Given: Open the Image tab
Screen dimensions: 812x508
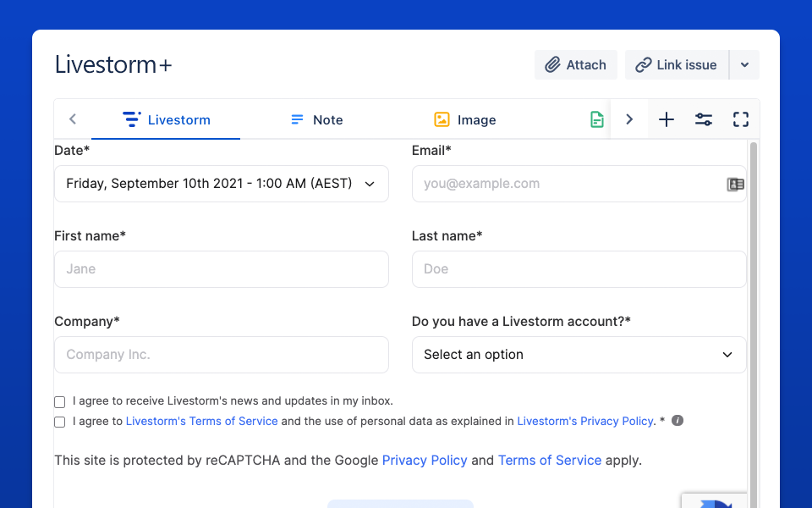Looking at the screenshot, I should (464, 119).
